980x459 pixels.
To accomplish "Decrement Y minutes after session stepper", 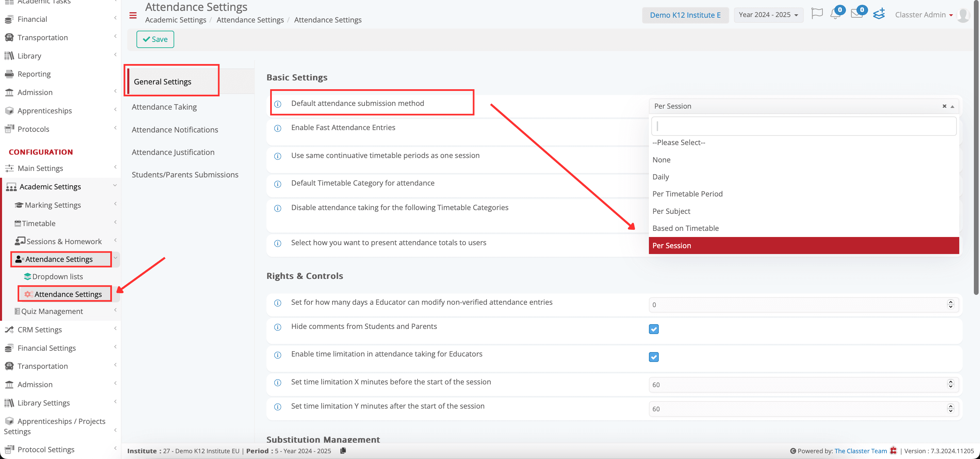I will (950, 411).
